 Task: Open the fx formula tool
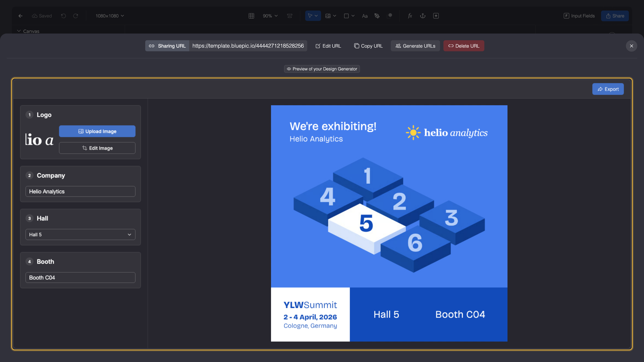[x=410, y=16]
